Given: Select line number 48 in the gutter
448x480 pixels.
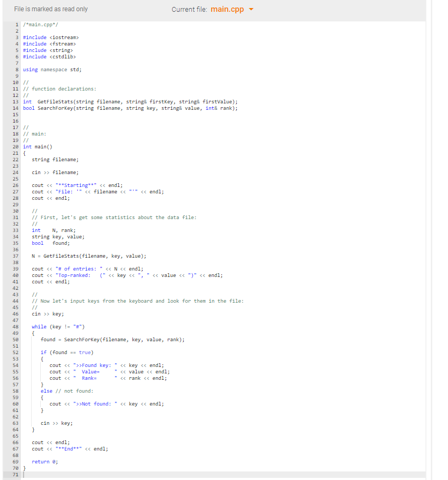Looking at the screenshot, I should pyautogui.click(x=17, y=326).
